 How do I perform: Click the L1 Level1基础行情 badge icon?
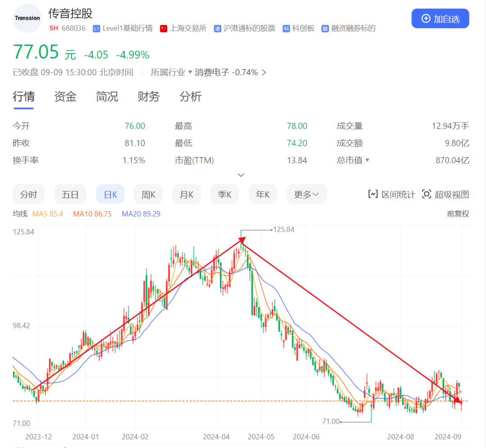tap(96, 29)
